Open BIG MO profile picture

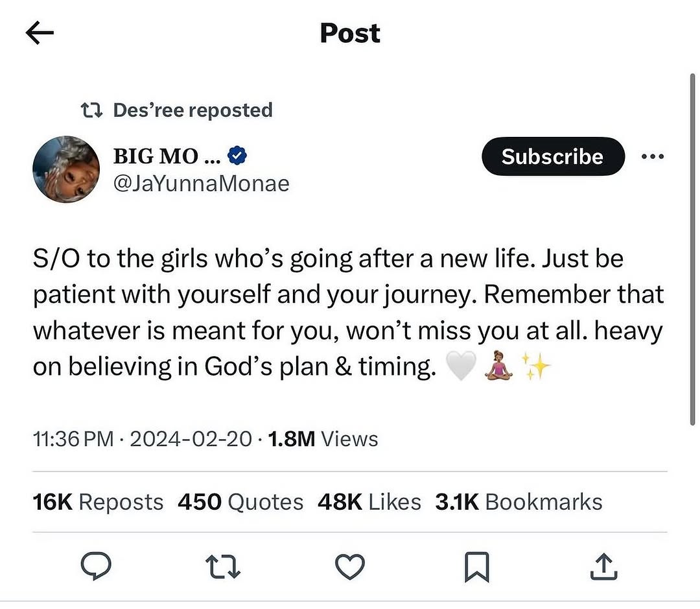(66, 169)
